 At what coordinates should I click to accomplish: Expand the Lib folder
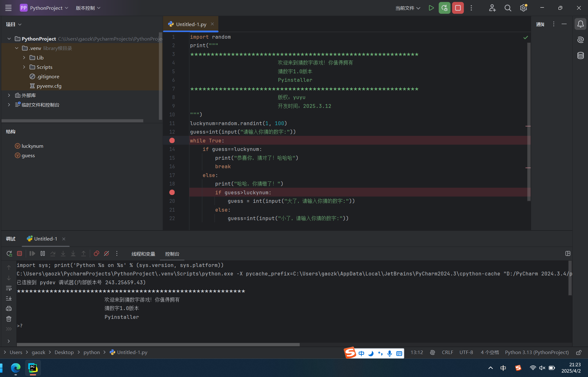[24, 58]
